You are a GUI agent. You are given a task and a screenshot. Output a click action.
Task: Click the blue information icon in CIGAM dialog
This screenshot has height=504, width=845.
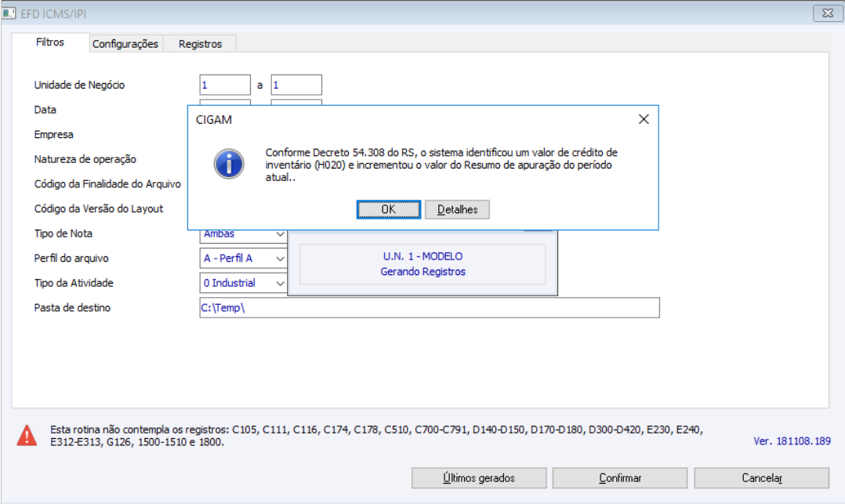pyautogui.click(x=229, y=164)
